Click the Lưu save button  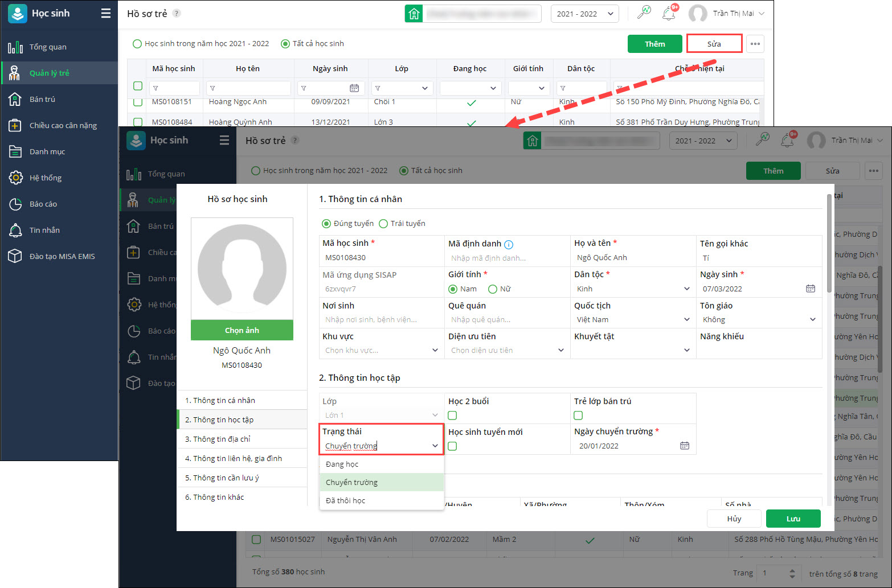793,519
